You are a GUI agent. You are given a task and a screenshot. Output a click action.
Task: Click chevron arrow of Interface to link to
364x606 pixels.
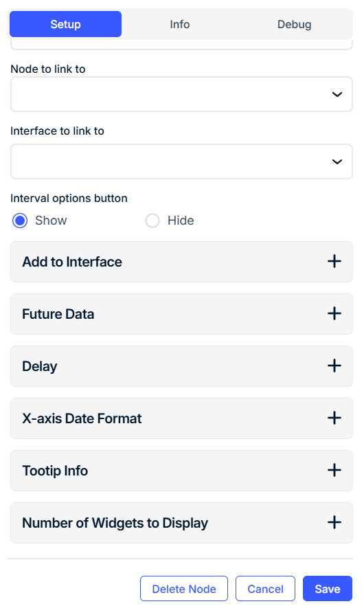pos(337,161)
